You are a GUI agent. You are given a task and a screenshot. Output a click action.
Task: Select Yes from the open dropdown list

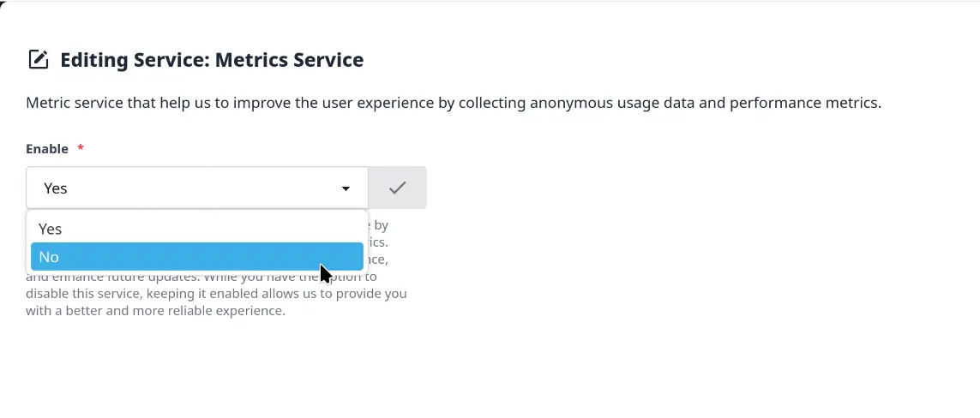[197, 229]
